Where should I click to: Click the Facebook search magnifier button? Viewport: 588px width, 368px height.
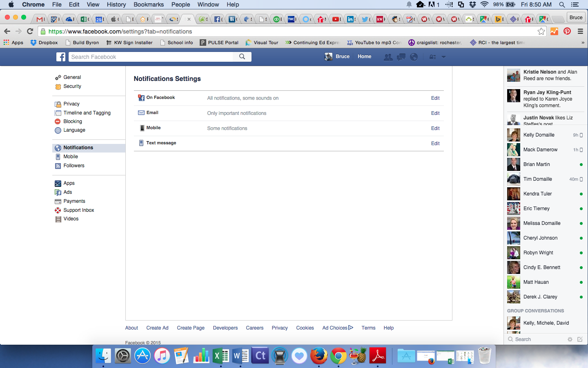coord(242,57)
